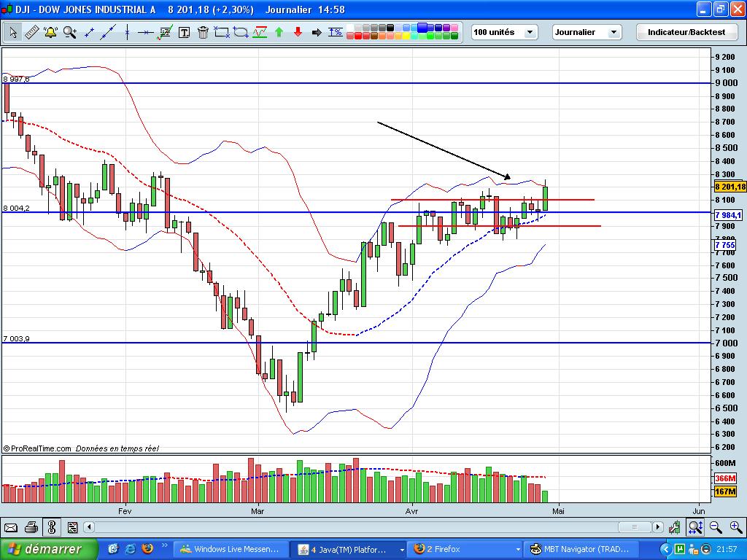Select the black right arrow tool
The height and width of the screenshot is (560, 747).
click(317, 32)
